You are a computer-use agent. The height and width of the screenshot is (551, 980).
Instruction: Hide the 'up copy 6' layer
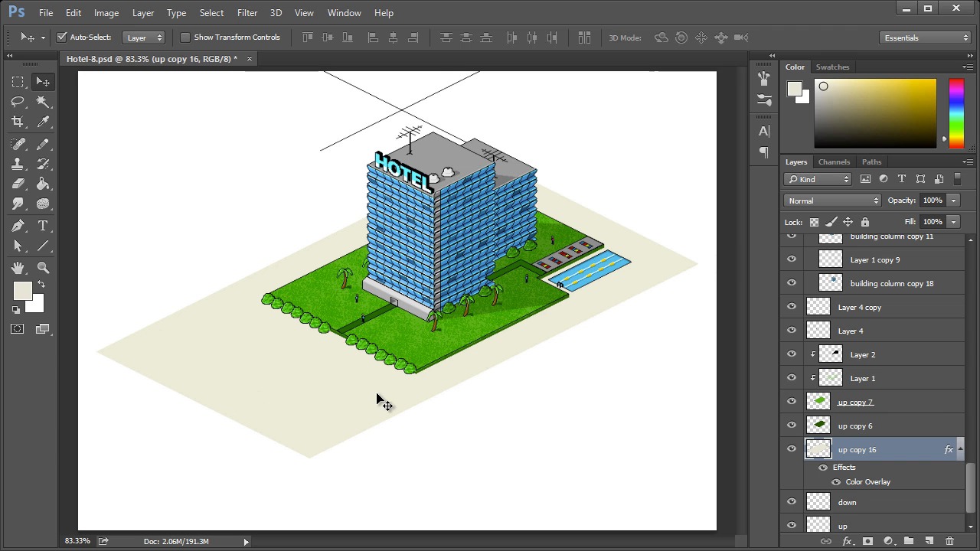[792, 425]
